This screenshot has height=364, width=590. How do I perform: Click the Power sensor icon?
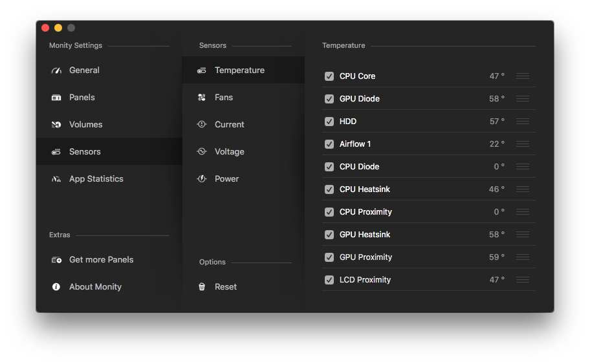202,179
